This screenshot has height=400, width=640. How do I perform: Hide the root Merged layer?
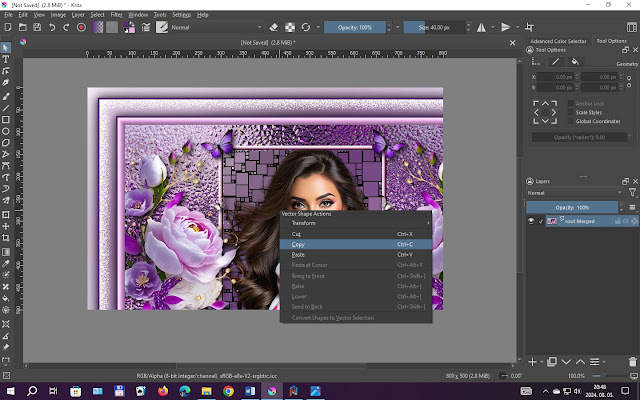click(531, 221)
